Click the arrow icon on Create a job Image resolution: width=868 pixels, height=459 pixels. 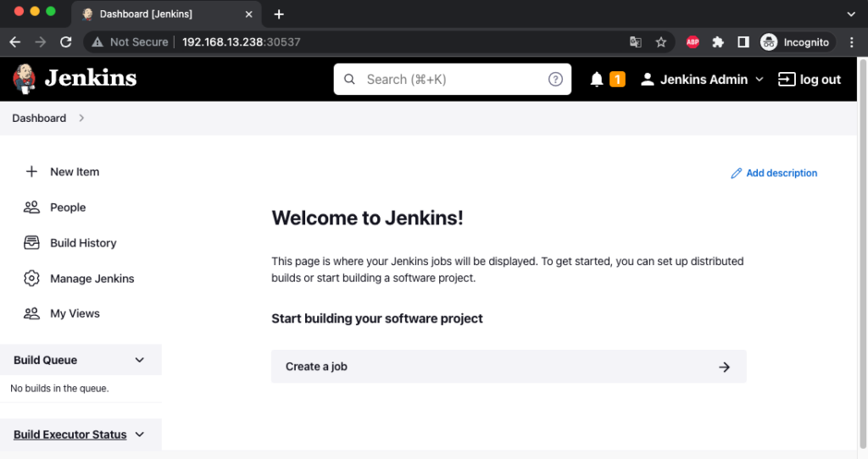(x=724, y=367)
